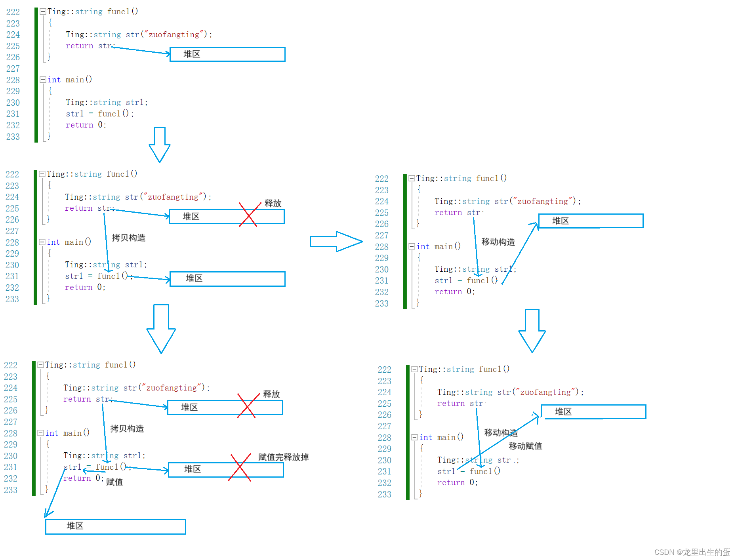Click 'Ting::string func1()' header in 赋值完释放掉 panel

click(90, 365)
